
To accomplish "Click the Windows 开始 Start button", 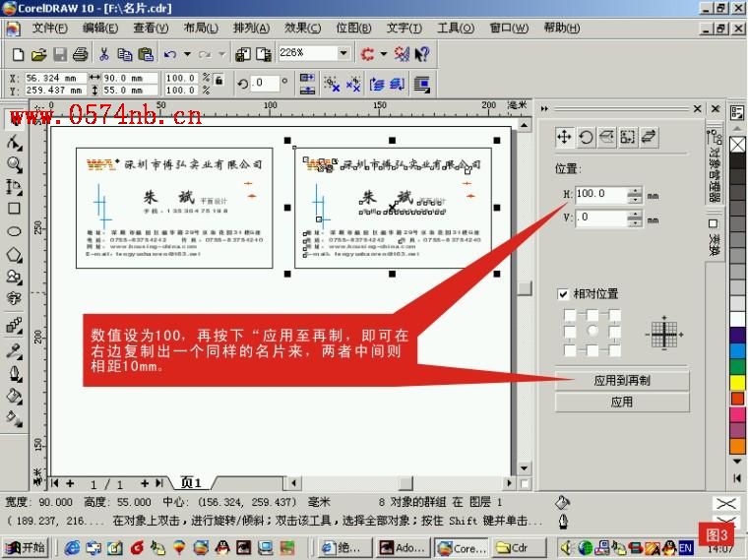I will [x=27, y=547].
